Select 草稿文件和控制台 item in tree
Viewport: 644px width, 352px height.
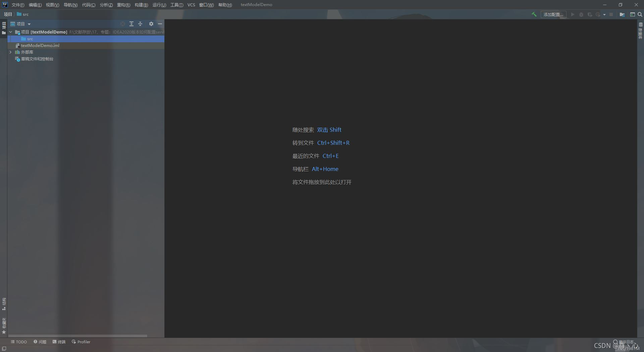[x=86, y=59]
